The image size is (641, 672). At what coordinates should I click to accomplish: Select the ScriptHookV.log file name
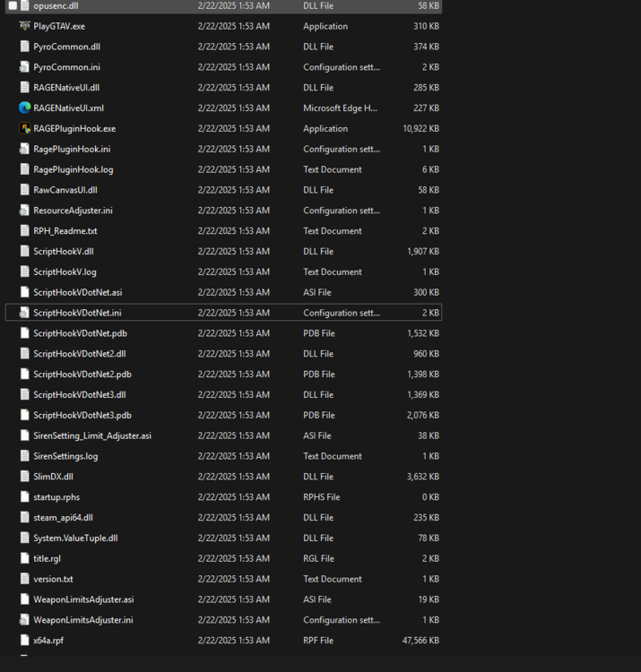point(65,272)
